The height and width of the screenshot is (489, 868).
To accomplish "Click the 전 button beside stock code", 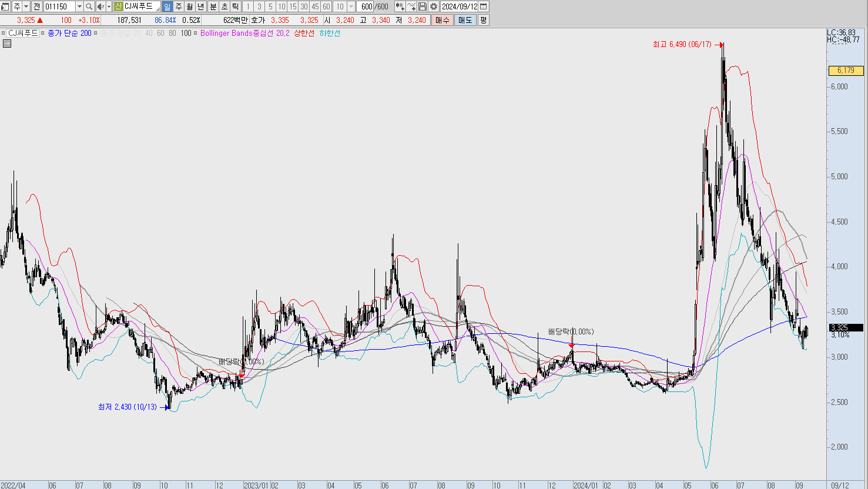I will (x=36, y=6).
